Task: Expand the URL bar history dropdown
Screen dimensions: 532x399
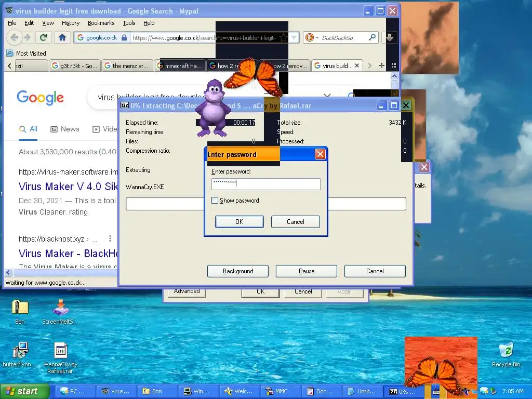Action: pos(294,37)
